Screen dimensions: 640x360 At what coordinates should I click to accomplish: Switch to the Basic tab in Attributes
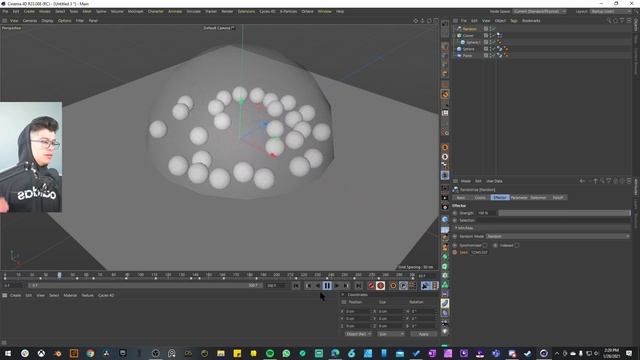pos(461,198)
